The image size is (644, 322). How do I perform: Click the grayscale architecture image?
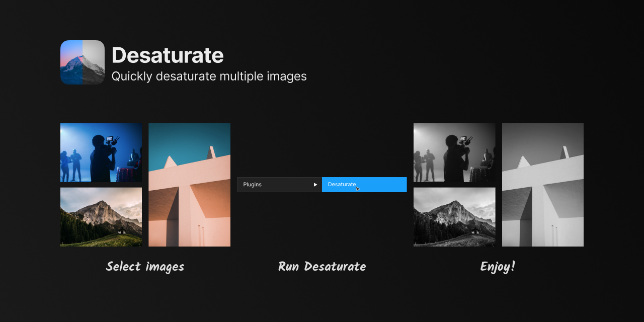tap(542, 184)
